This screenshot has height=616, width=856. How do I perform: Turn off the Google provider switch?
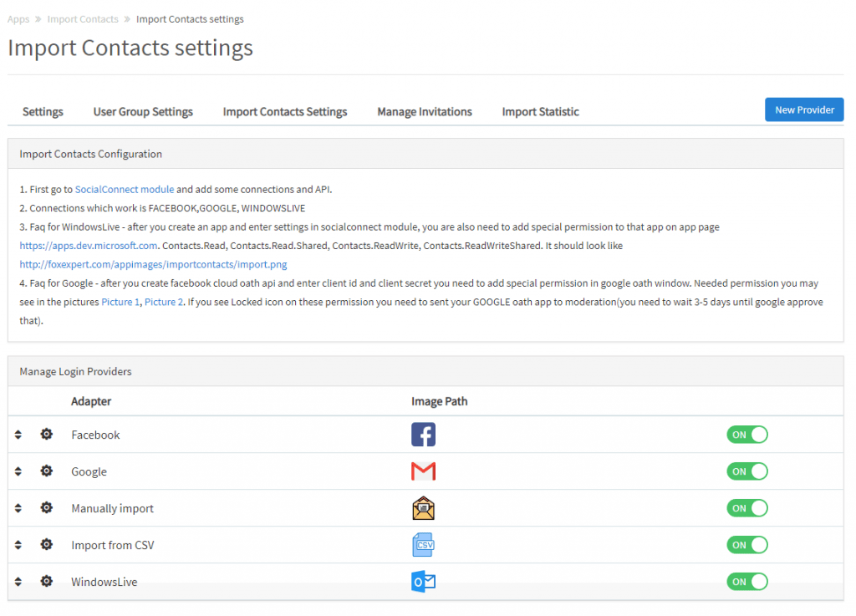746,471
